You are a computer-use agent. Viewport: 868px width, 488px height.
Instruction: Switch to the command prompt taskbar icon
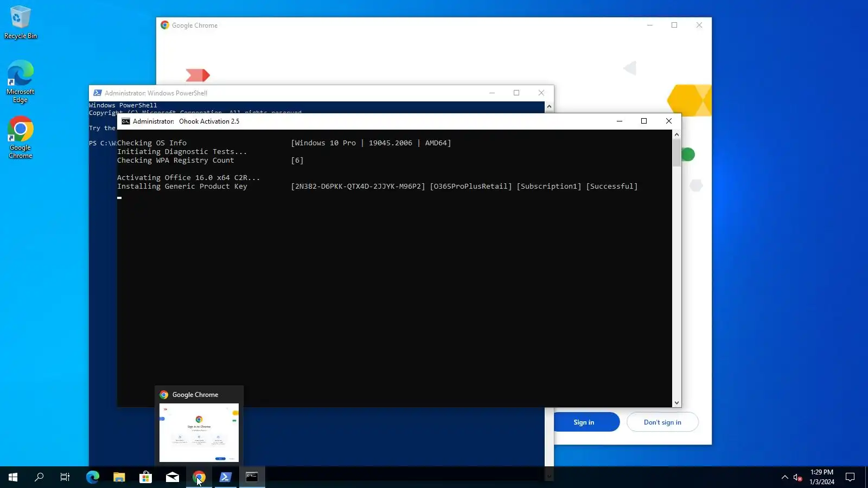coord(252,477)
